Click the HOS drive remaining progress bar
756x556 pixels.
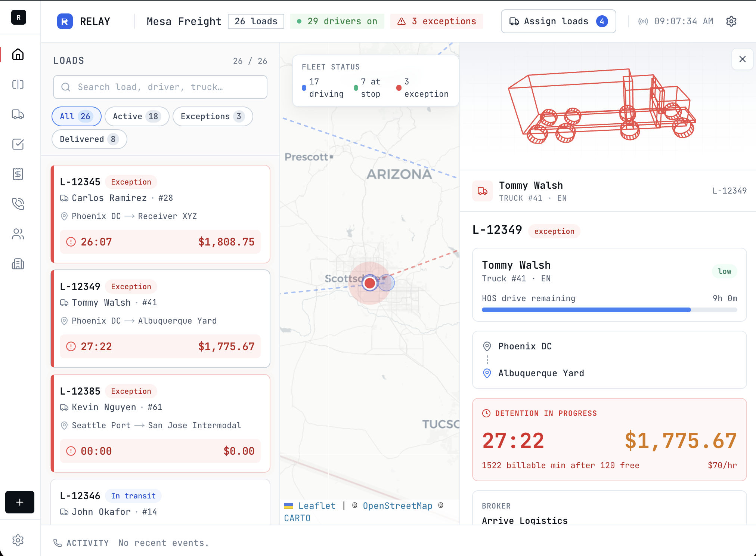609,310
